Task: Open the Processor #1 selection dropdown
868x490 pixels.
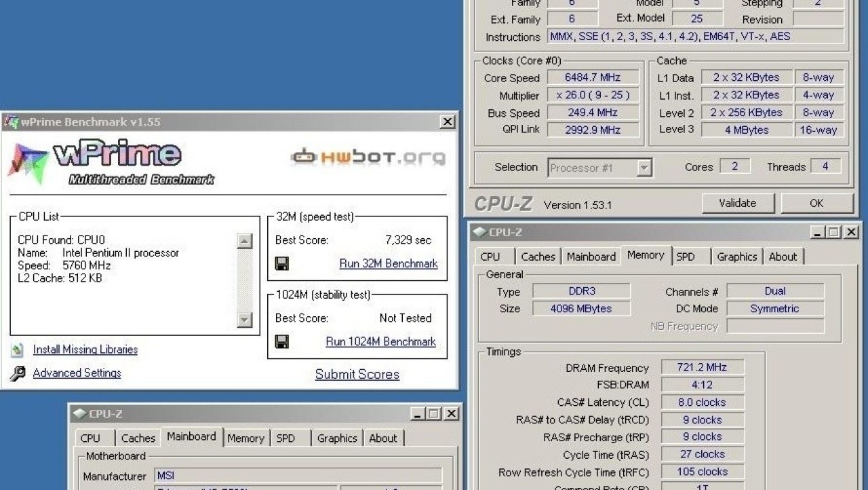Action: coord(644,168)
